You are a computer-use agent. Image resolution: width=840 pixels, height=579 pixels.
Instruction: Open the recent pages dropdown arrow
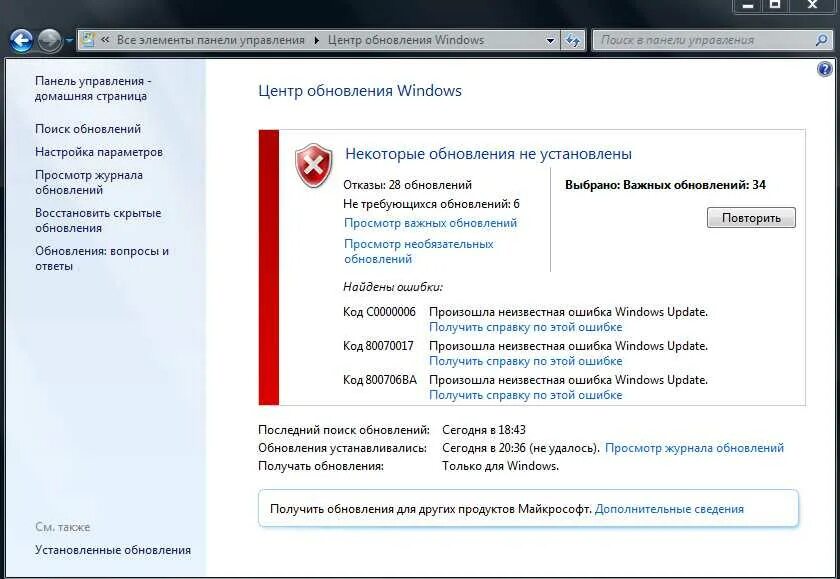click(x=69, y=41)
